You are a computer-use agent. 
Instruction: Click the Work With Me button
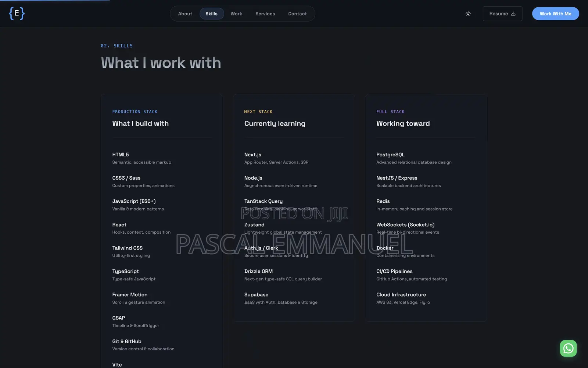click(555, 14)
